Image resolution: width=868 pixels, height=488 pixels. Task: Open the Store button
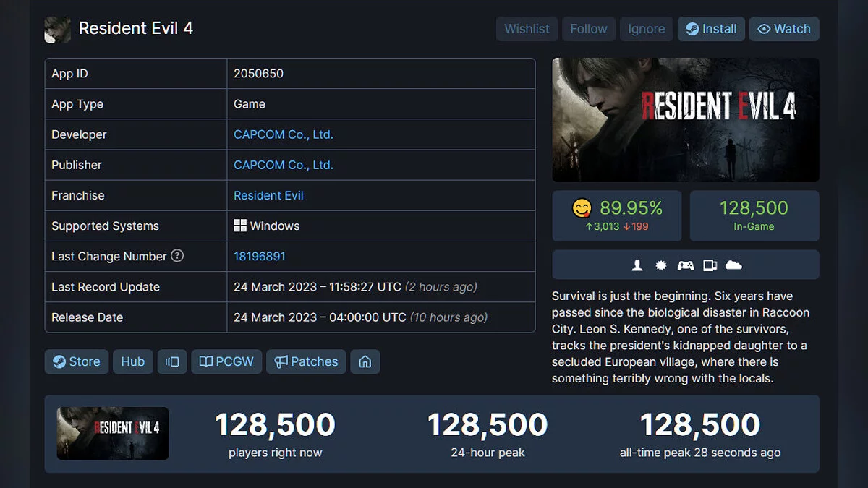pyautogui.click(x=77, y=361)
